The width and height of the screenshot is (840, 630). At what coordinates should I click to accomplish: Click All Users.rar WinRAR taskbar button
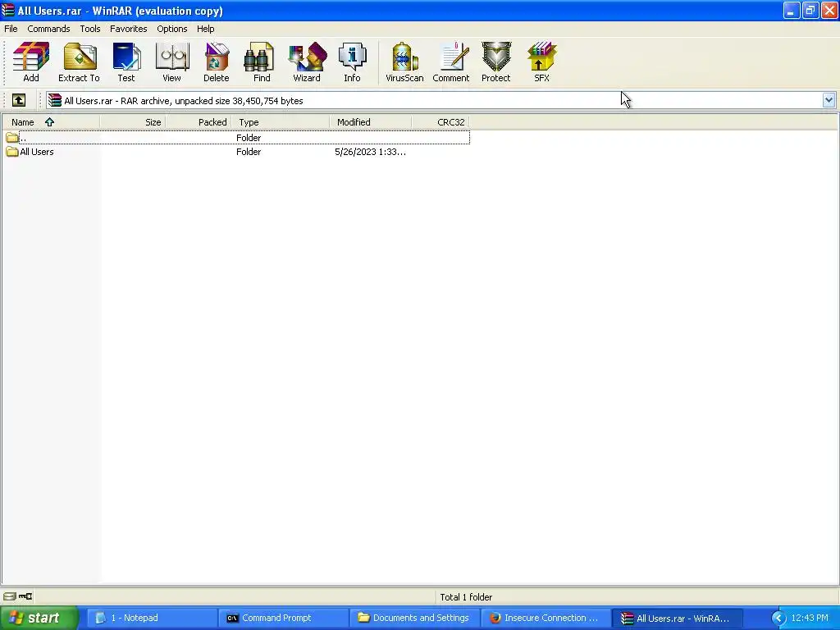(x=678, y=618)
